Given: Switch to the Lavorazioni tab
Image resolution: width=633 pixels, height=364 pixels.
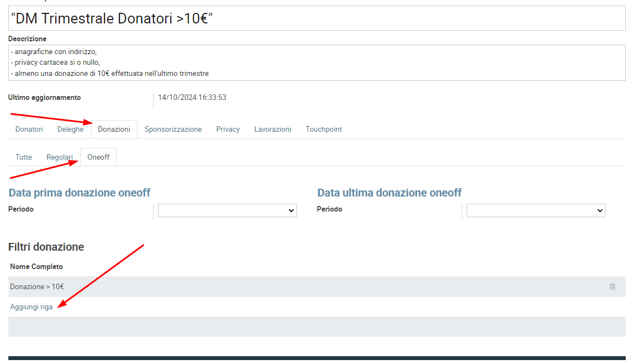Looking at the screenshot, I should pos(272,130).
